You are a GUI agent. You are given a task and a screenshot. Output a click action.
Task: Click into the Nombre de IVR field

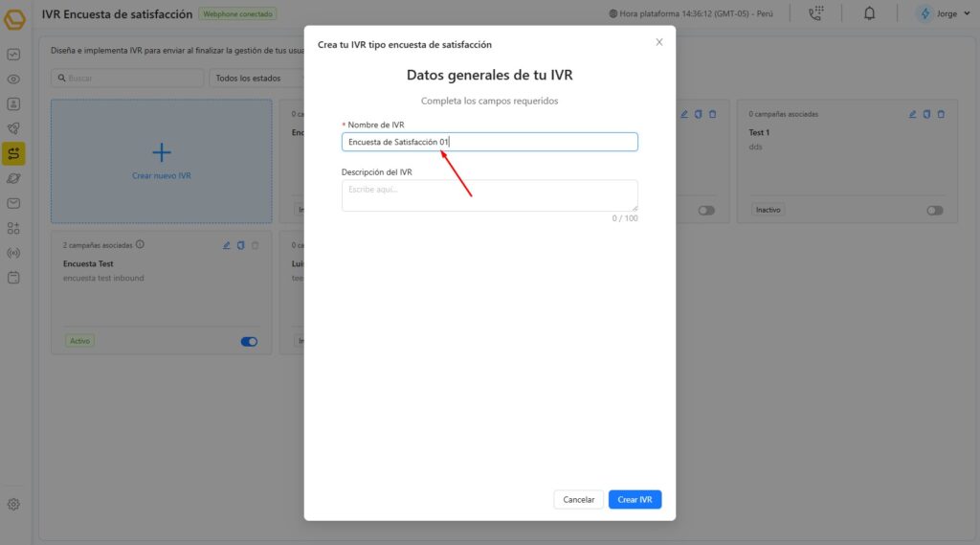pyautogui.click(x=489, y=142)
